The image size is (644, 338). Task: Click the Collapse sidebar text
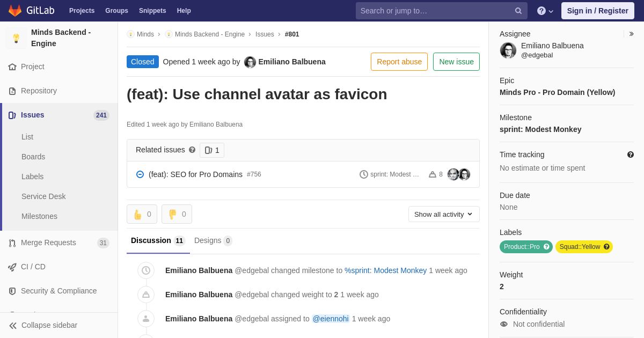coord(49,325)
